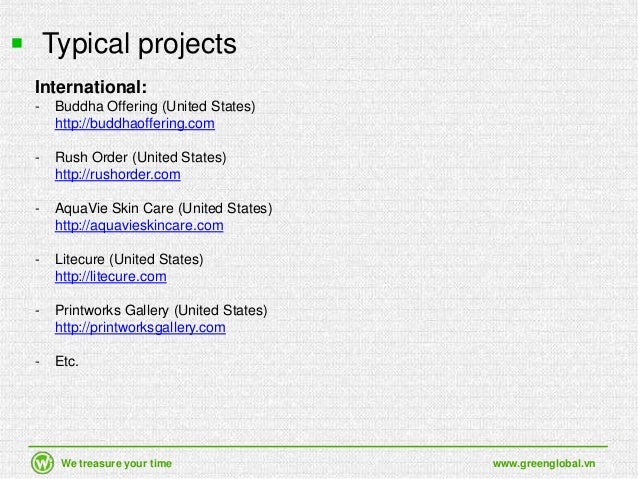Select the 'Typical projects' title text

pyautogui.click(x=139, y=44)
